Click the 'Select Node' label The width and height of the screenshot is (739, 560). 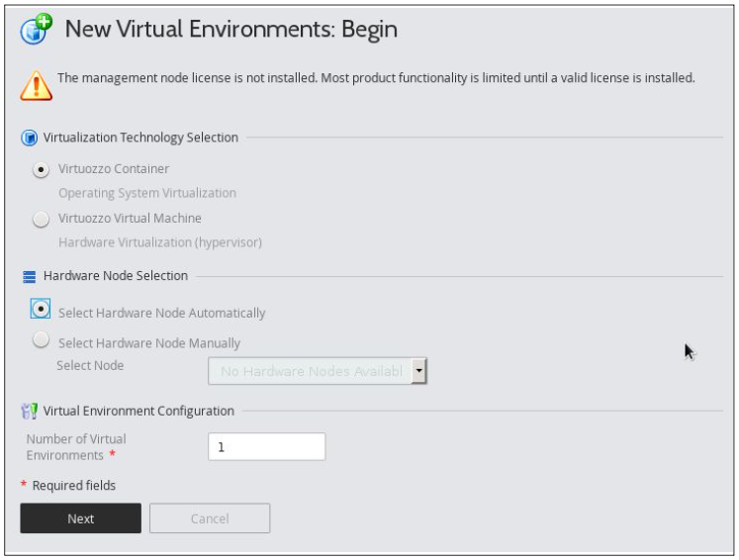(x=90, y=365)
